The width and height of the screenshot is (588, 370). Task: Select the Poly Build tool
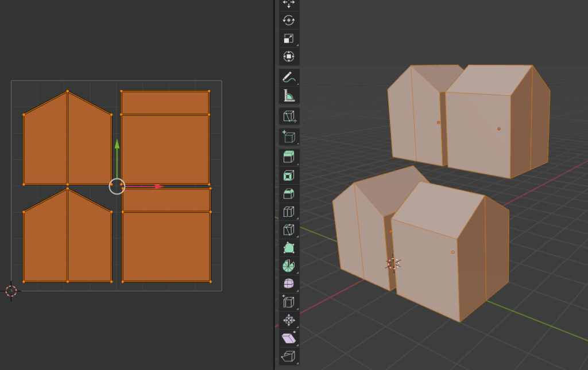[289, 248]
